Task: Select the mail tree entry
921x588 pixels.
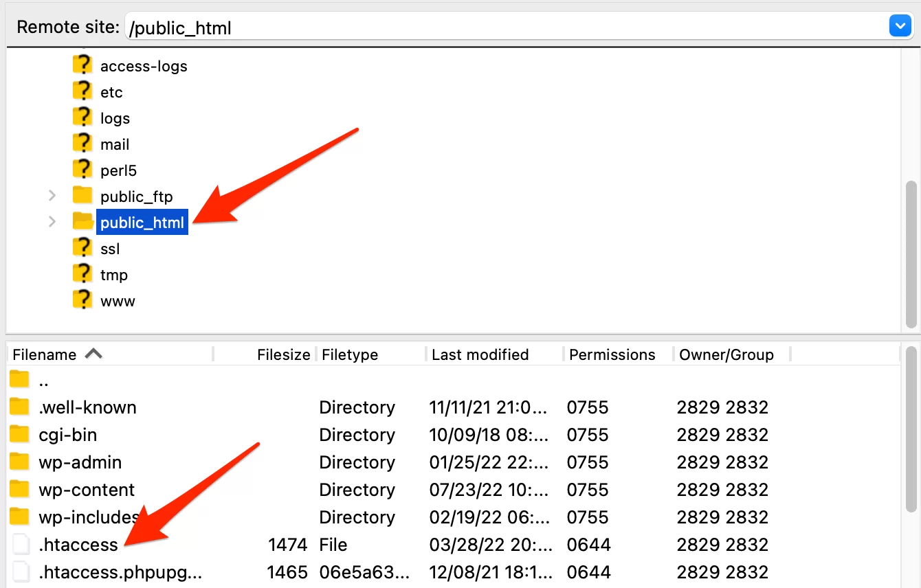Action: coord(115,144)
